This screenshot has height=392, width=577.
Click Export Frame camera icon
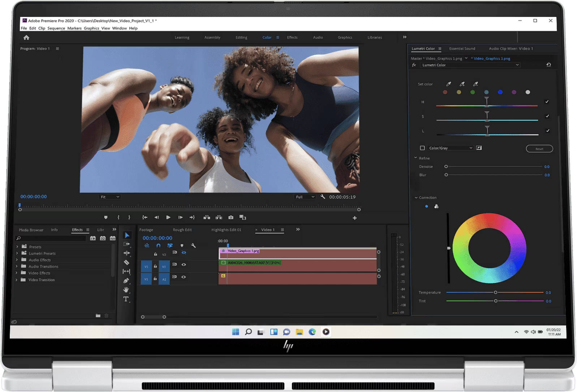tap(231, 217)
